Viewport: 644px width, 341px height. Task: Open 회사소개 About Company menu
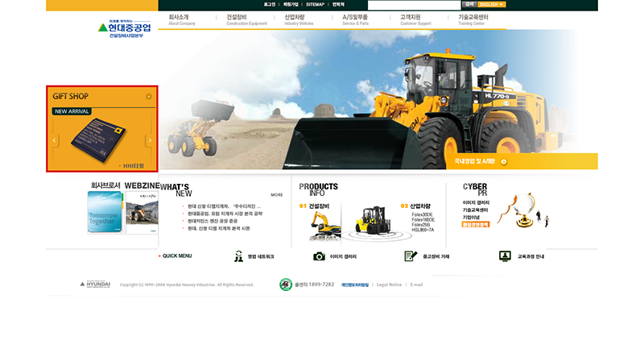[182, 19]
